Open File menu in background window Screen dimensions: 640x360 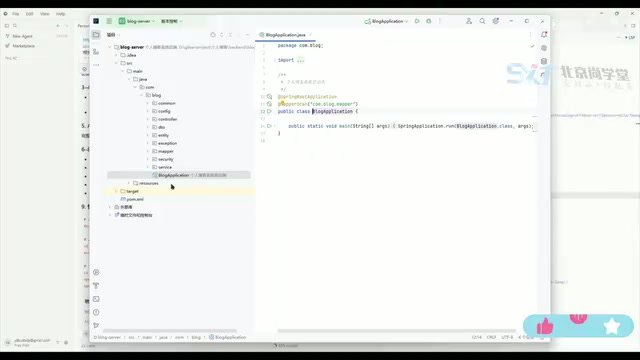pyautogui.click(x=16, y=14)
